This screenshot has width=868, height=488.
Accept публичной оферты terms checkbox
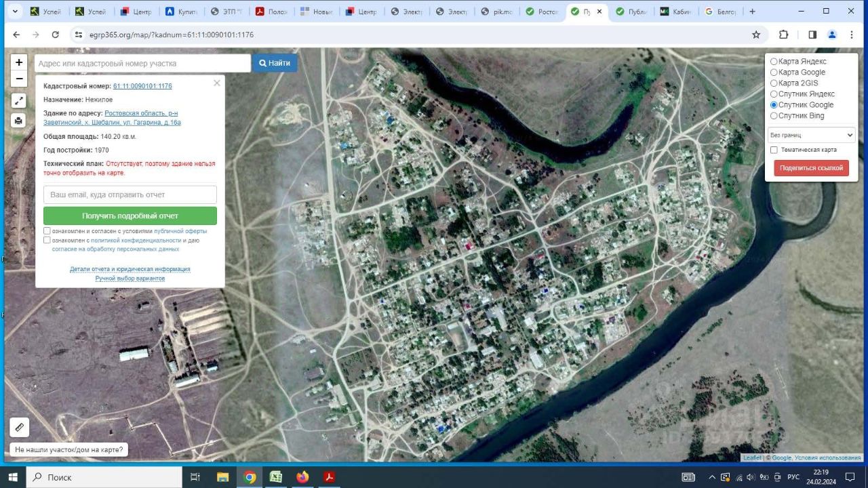[47, 231]
